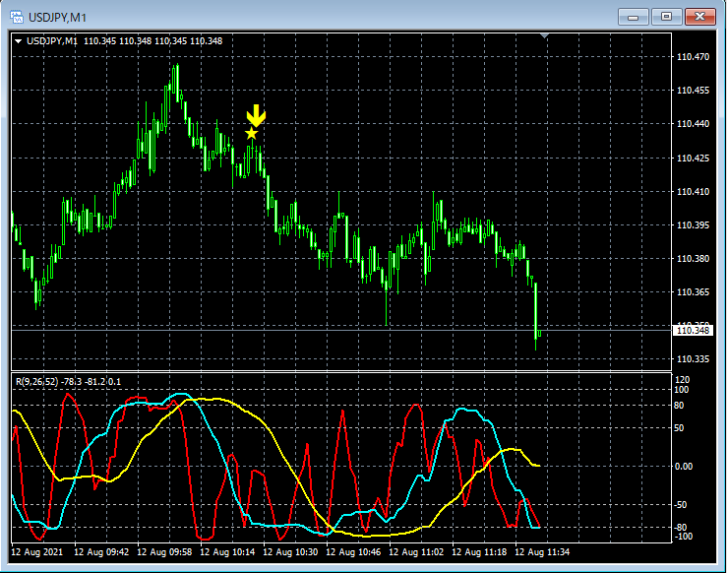Click the 110.440 price axis label
The image size is (728, 573).
694,124
